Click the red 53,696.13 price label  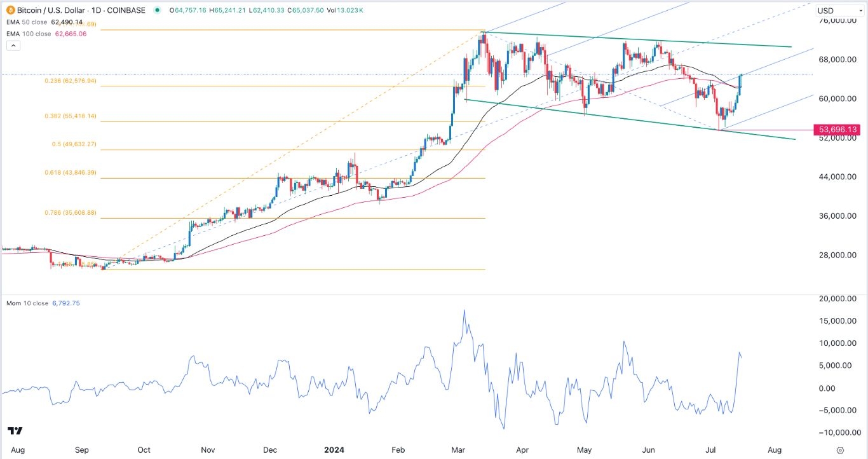point(837,130)
